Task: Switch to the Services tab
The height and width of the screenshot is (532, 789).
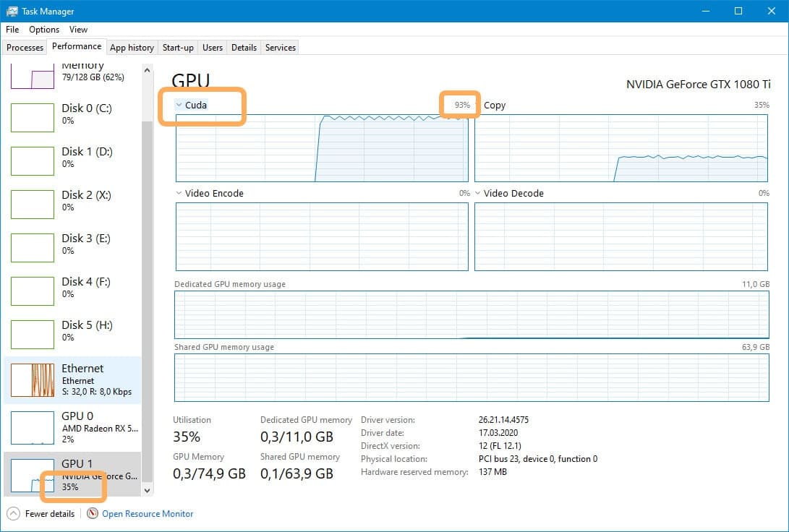Action: pos(281,47)
